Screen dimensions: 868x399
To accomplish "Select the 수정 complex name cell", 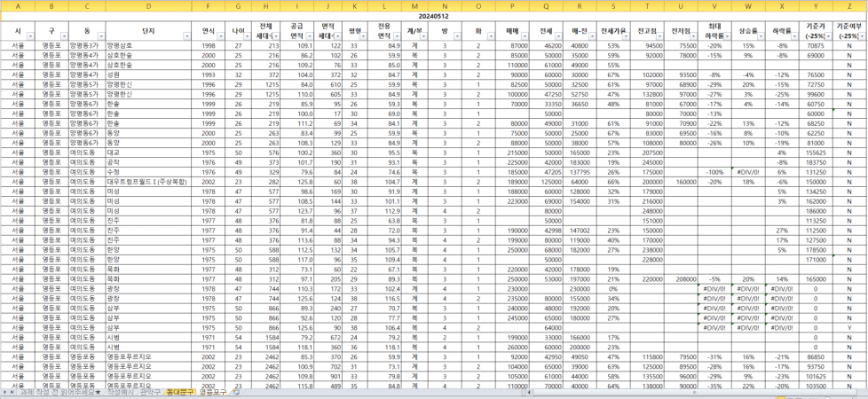I will 148,171.
